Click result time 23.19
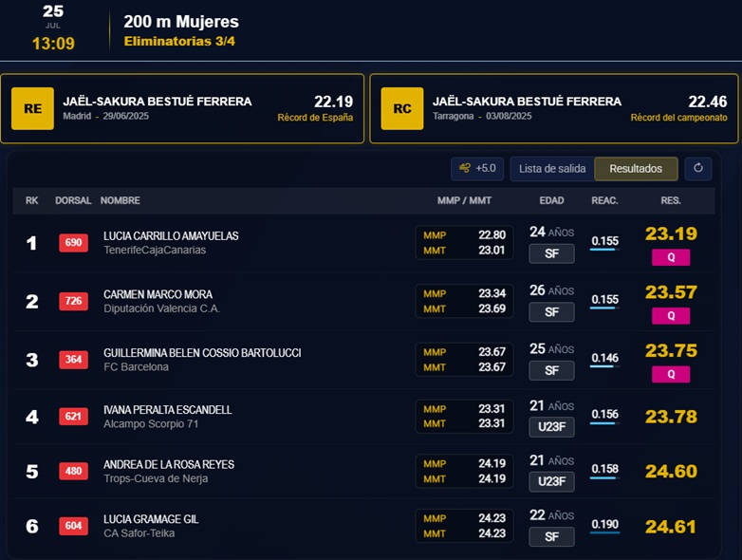This screenshot has width=742, height=560. tap(671, 233)
